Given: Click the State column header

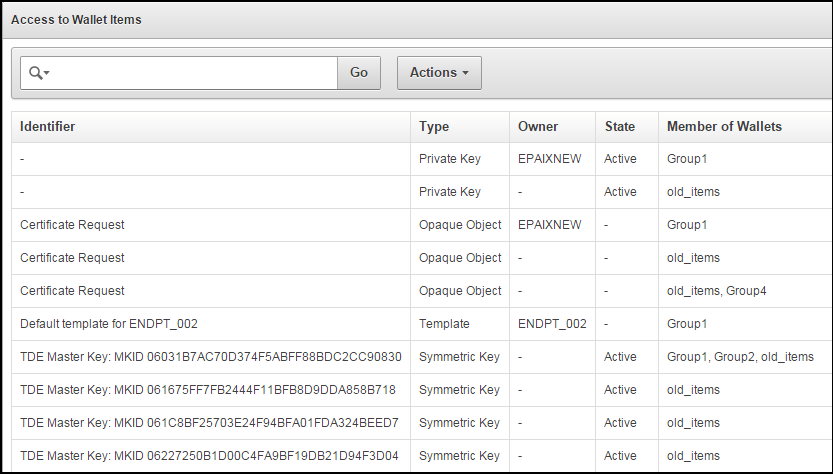Looking at the screenshot, I should point(620,127).
